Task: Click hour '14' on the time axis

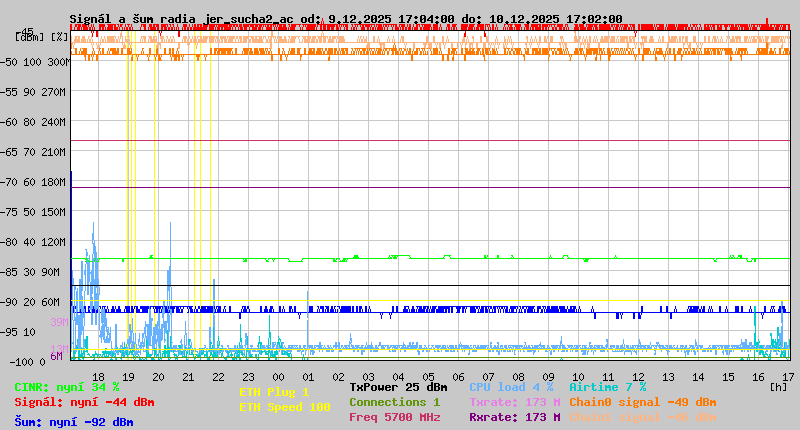Action: (698, 377)
